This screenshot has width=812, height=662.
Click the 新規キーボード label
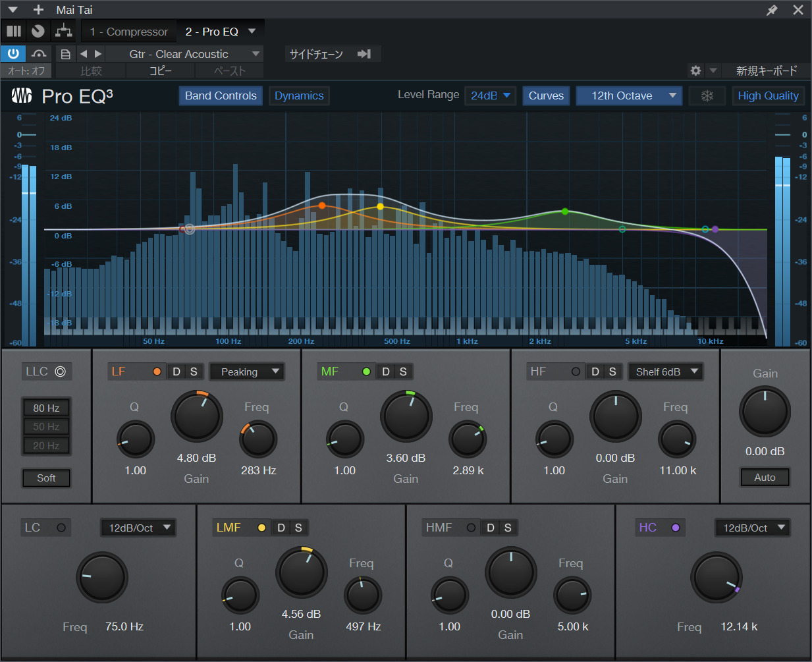(x=767, y=70)
